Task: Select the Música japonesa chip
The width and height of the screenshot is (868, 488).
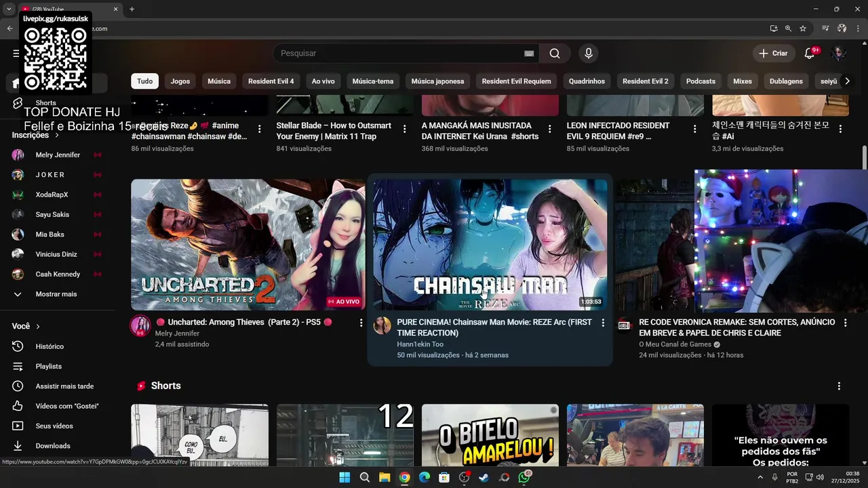Action: (x=438, y=81)
